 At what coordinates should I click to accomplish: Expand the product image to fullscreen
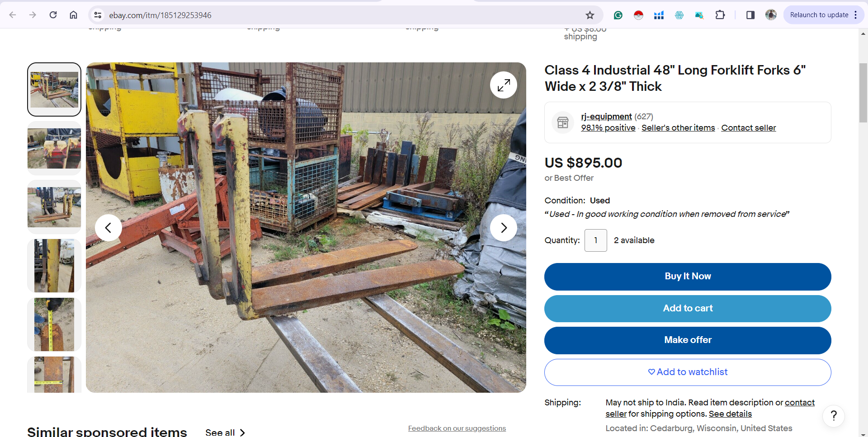click(503, 85)
